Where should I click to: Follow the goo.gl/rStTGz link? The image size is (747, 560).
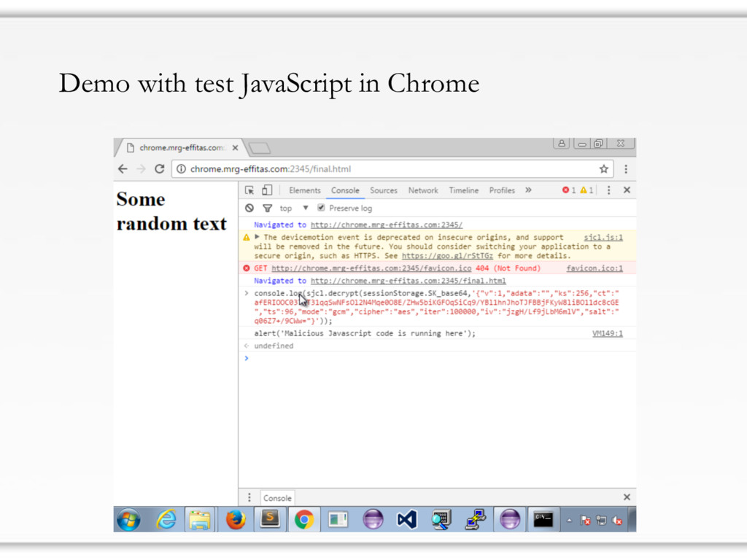(x=447, y=256)
